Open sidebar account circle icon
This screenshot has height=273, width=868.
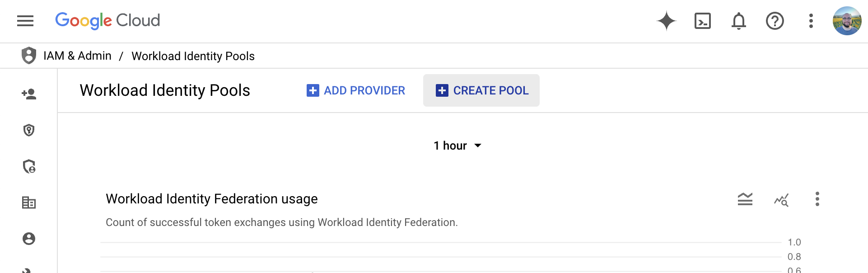29,239
